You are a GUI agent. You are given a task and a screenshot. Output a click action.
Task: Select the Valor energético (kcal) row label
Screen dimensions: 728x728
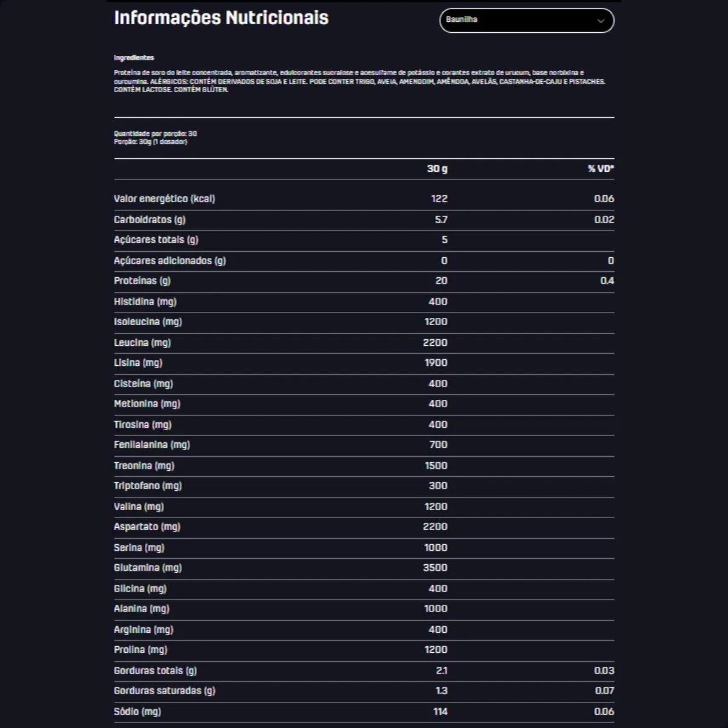pyautogui.click(x=164, y=199)
